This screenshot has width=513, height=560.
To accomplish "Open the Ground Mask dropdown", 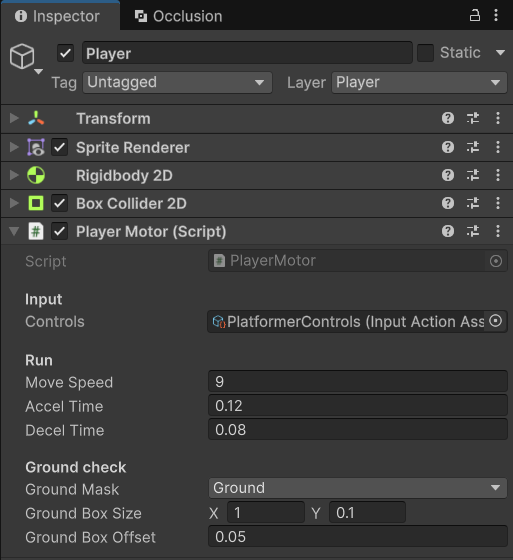I will [358, 488].
